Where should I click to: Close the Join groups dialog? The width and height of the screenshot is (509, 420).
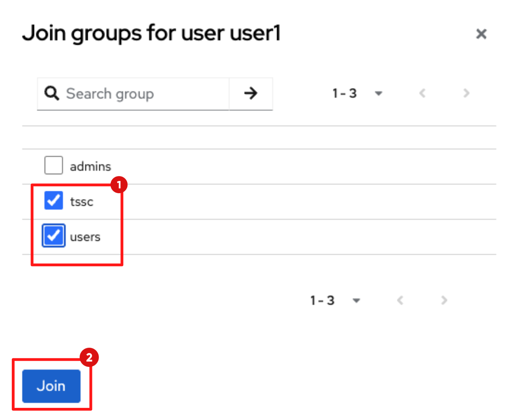point(481,34)
